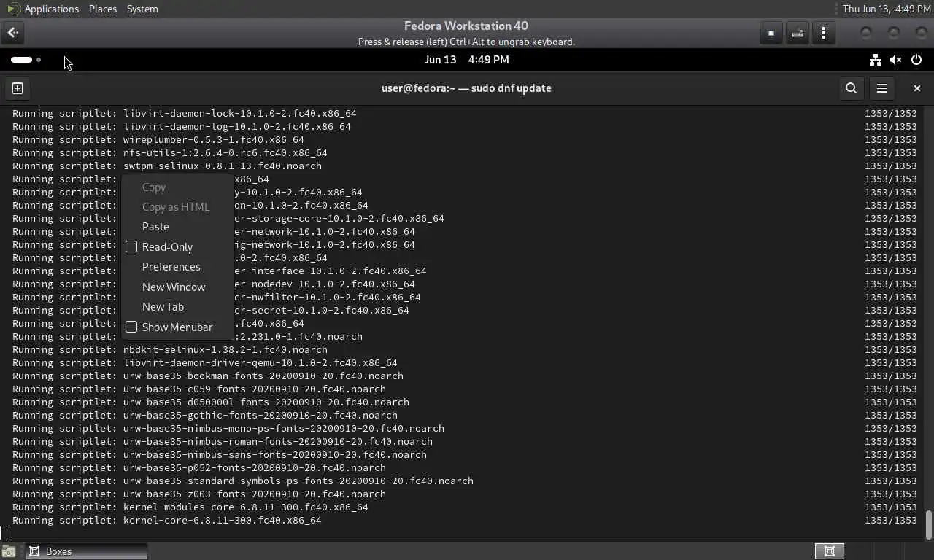The height and width of the screenshot is (560, 934).
Task: Choose New Window from context menu
Action: pyautogui.click(x=174, y=287)
